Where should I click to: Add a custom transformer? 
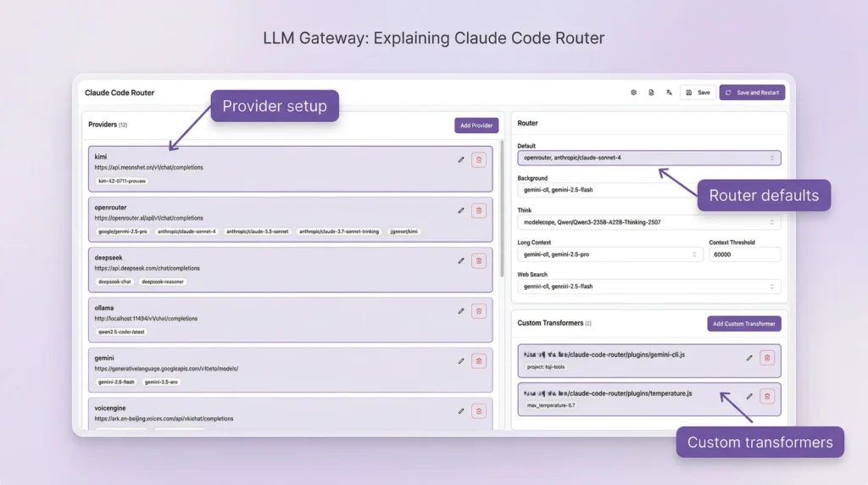(744, 324)
